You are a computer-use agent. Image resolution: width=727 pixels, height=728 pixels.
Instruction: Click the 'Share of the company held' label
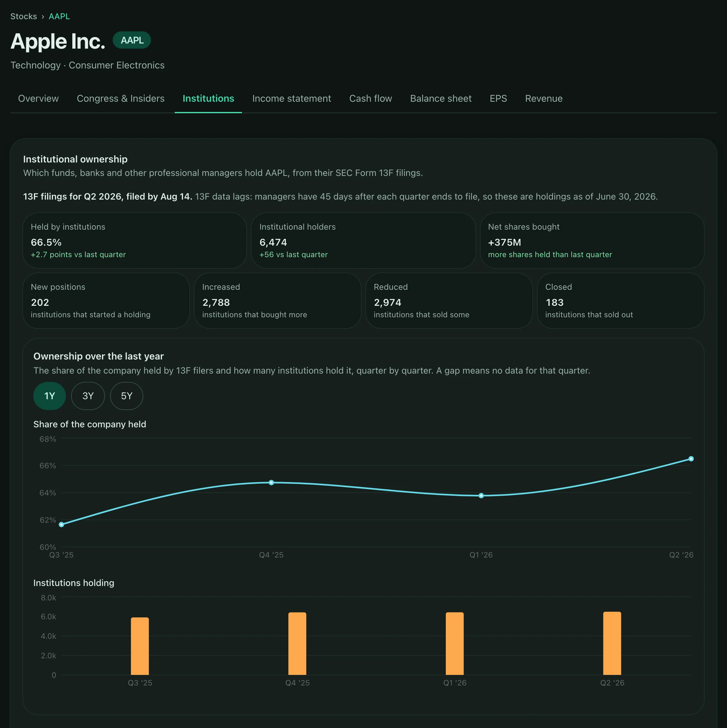90,424
